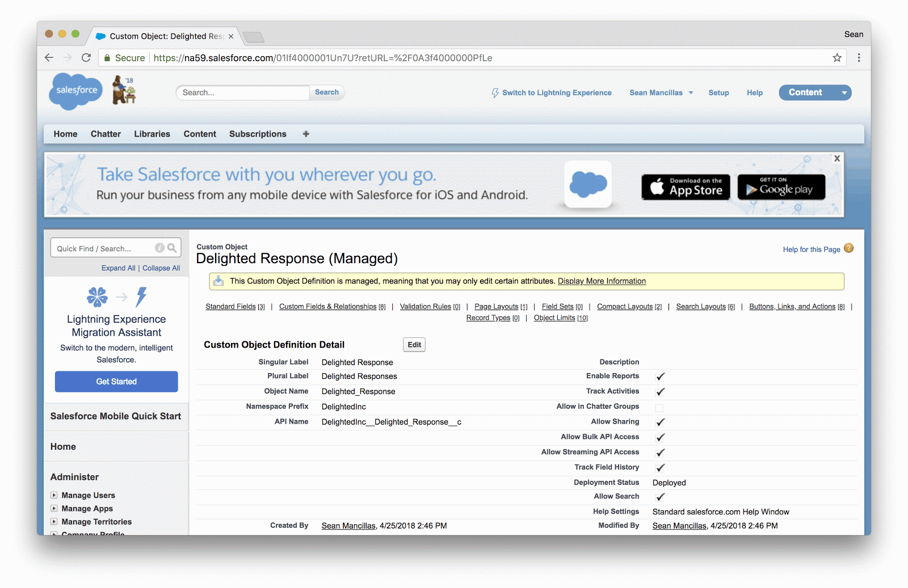The image size is (908, 588).
Task: Click the plus icon for all tabs
Action: (306, 134)
